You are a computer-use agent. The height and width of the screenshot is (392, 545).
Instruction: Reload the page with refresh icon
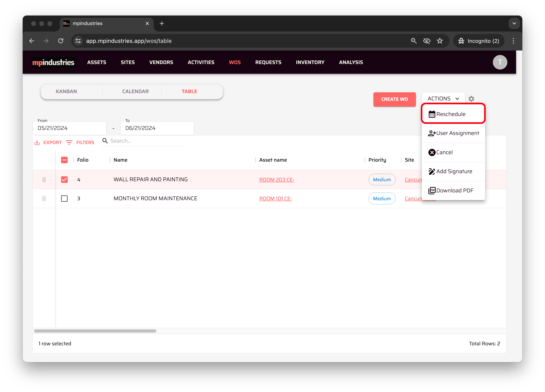pos(61,41)
